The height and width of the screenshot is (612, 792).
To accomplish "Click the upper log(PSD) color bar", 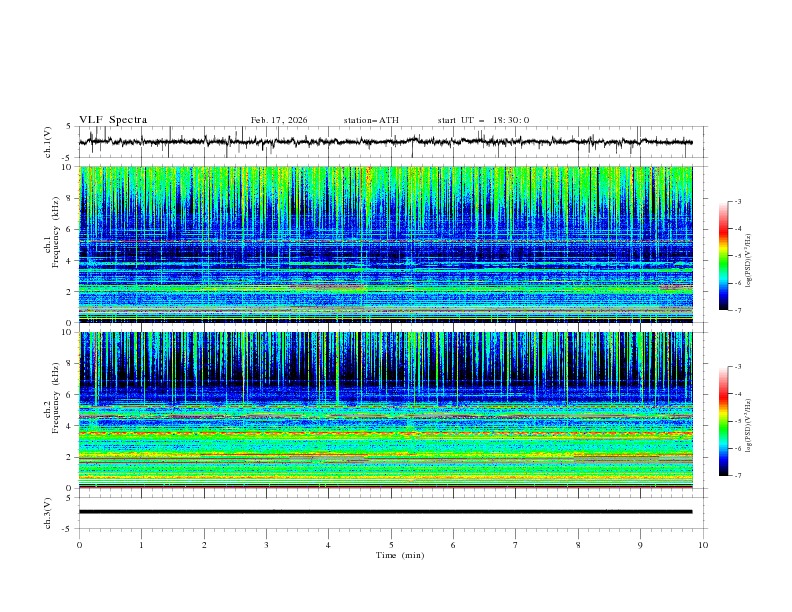I will 723,255.
